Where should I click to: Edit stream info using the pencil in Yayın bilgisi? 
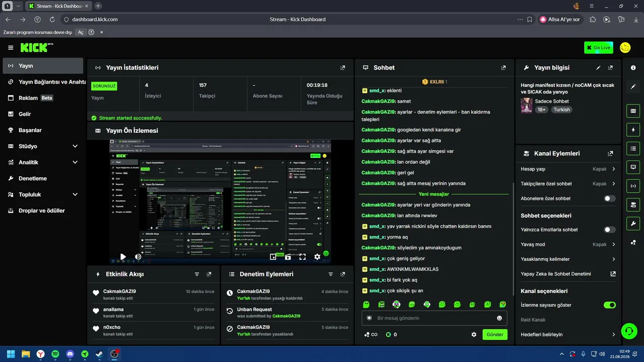(x=598, y=68)
